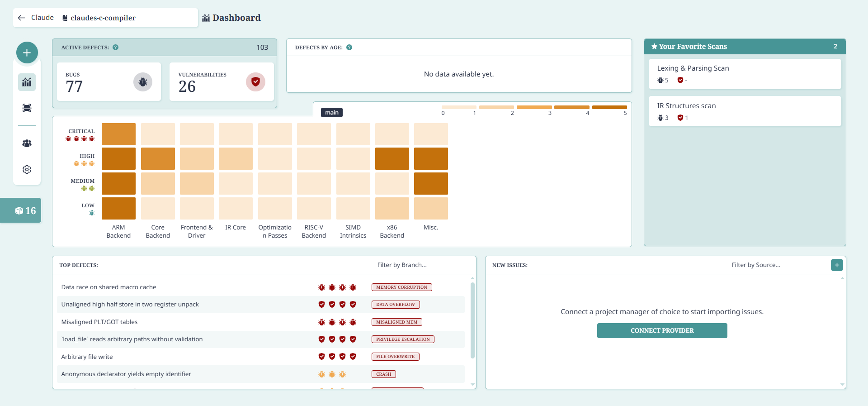Click the shield icon in Vulnerabilities card
Viewport: 868px width, 406px height.
255,82
